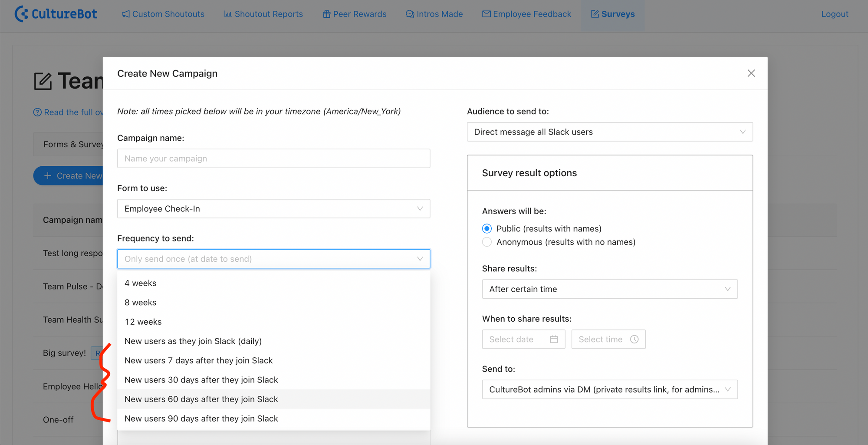Viewport: 868px width, 445px height.
Task: Choose the 4 weeks frequency option
Action: [273, 283]
